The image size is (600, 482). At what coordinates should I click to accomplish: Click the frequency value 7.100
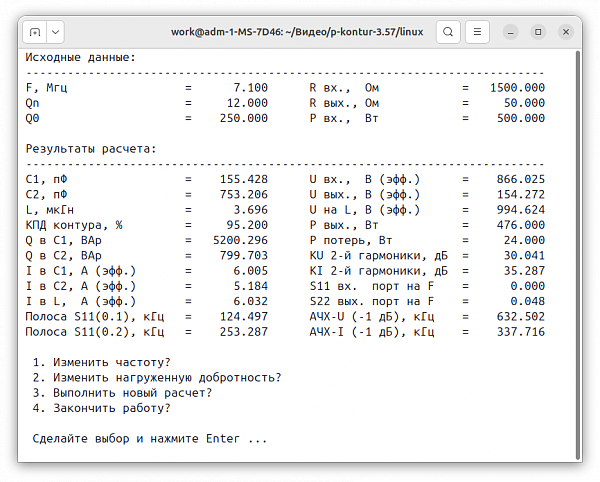[x=248, y=88]
